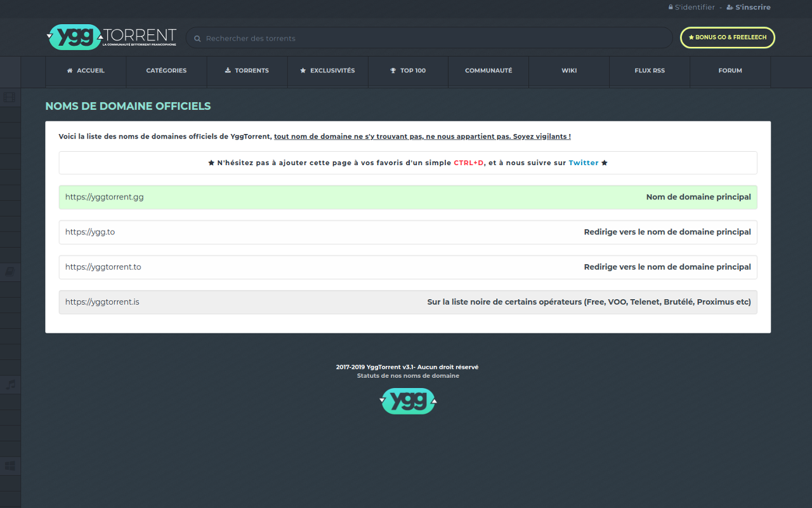Open the Windows applications sidebar category

(x=10, y=465)
